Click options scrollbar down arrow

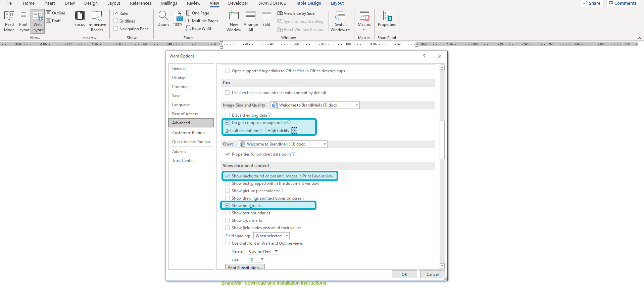(x=442, y=266)
